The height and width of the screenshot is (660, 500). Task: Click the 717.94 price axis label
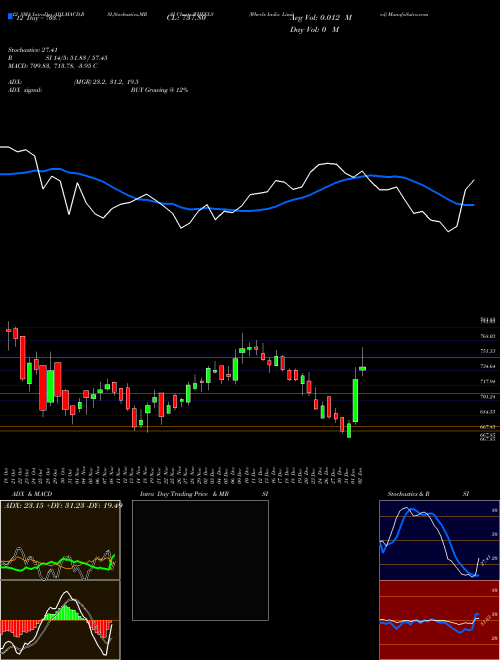pos(487,381)
